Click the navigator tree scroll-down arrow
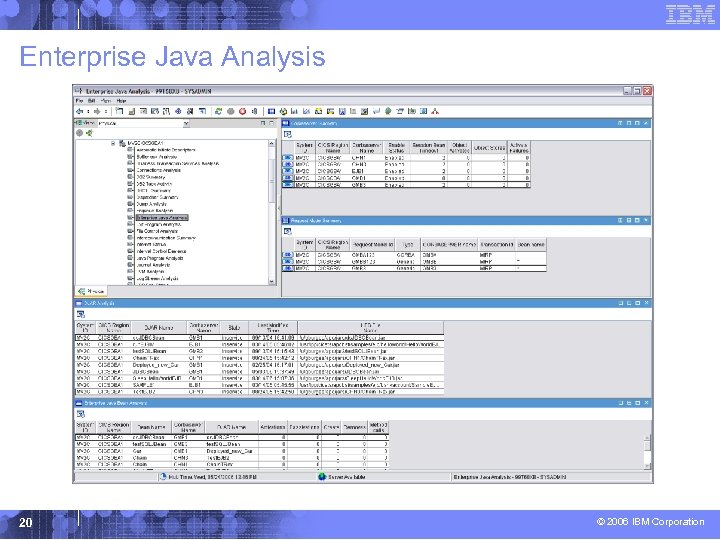The width and height of the screenshot is (720, 540). coord(271,281)
